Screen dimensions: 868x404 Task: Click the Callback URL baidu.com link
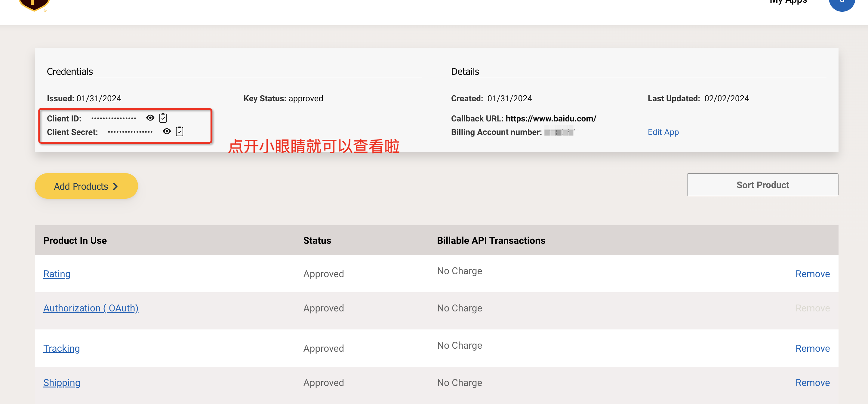click(x=551, y=118)
